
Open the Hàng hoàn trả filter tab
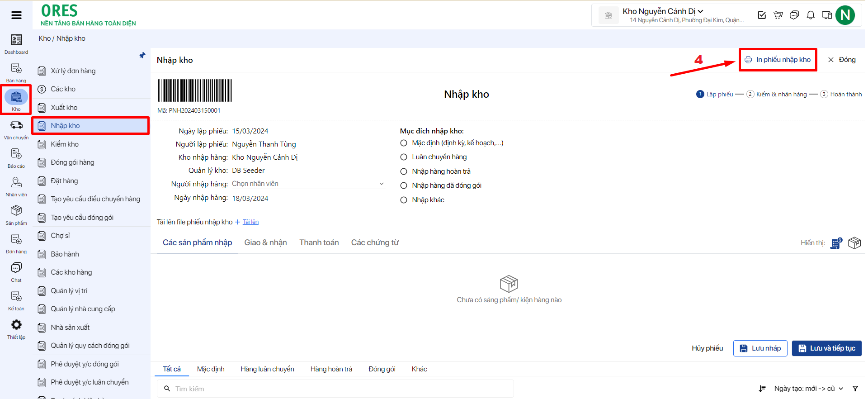[x=331, y=369]
